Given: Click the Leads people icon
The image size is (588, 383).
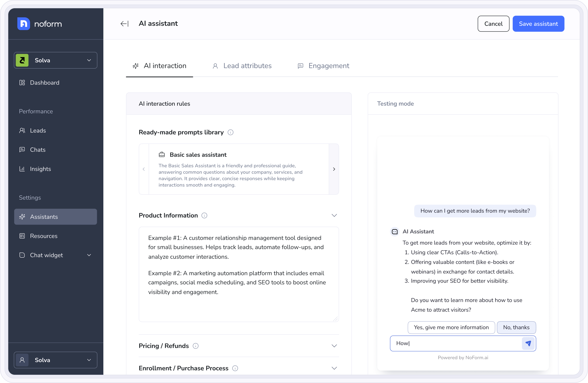Looking at the screenshot, I should pyautogui.click(x=22, y=130).
